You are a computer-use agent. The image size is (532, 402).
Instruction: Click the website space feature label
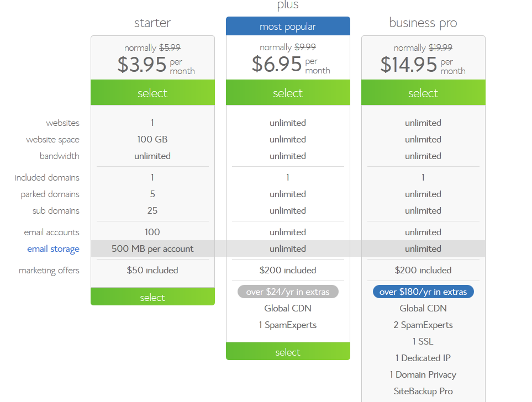pos(52,140)
